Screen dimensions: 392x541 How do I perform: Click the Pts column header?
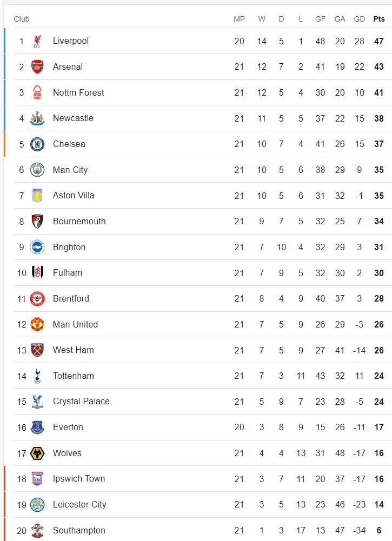[378, 19]
